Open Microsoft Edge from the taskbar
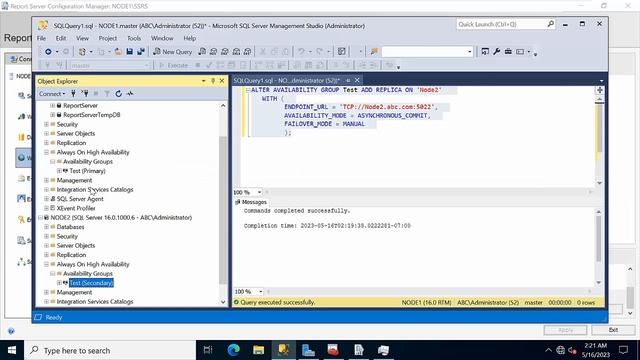The width and height of the screenshot is (640, 360). point(233,350)
